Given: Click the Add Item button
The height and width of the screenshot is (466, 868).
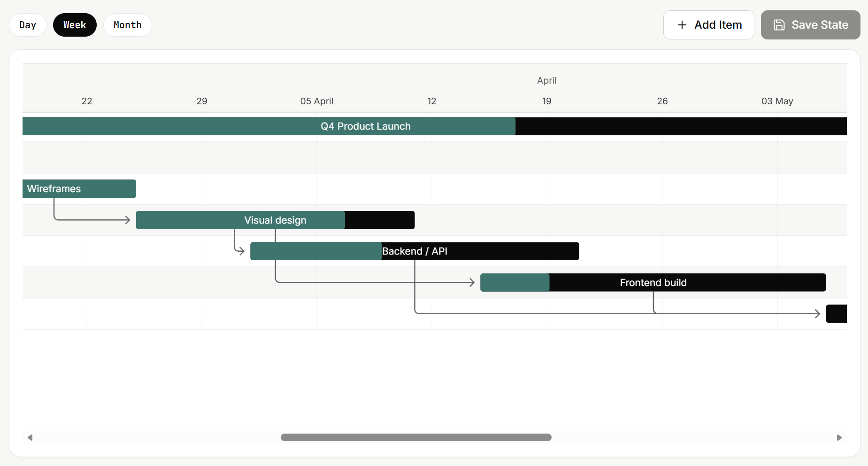Looking at the screenshot, I should [x=708, y=25].
